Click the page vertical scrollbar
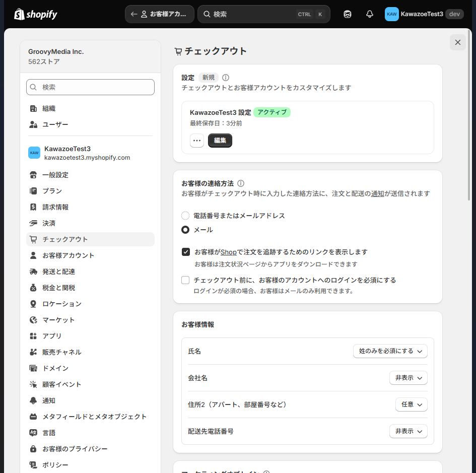The height and width of the screenshot is (473, 476). [x=469, y=115]
